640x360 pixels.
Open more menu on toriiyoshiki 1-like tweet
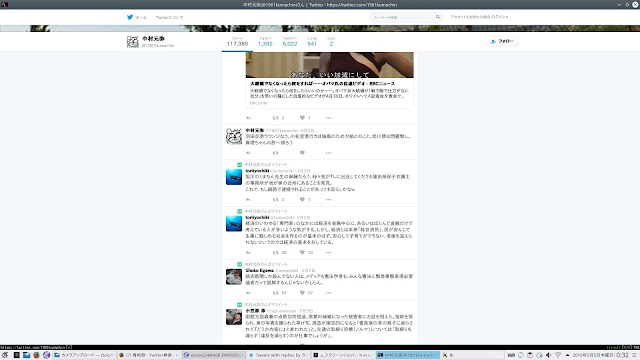(x=329, y=200)
